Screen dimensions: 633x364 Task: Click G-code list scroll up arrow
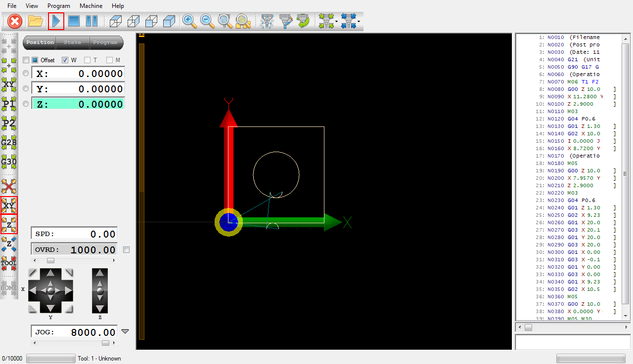(626, 38)
